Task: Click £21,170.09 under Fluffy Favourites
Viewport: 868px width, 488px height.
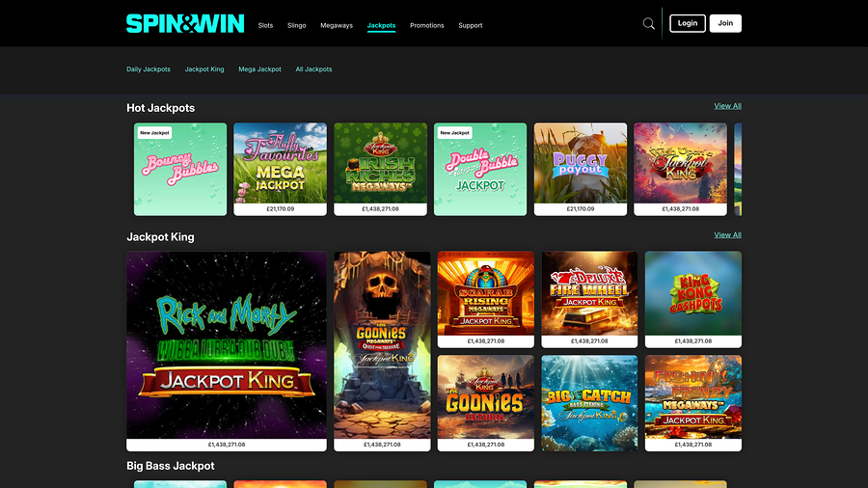Action: coord(280,209)
